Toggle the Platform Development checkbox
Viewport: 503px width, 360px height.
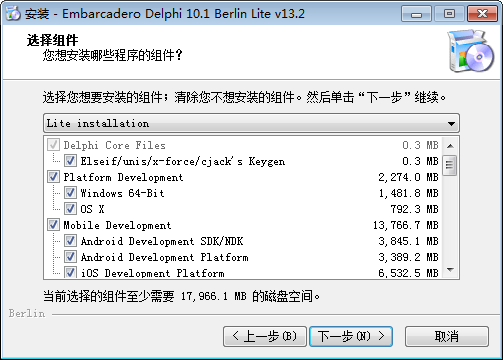coord(53,177)
